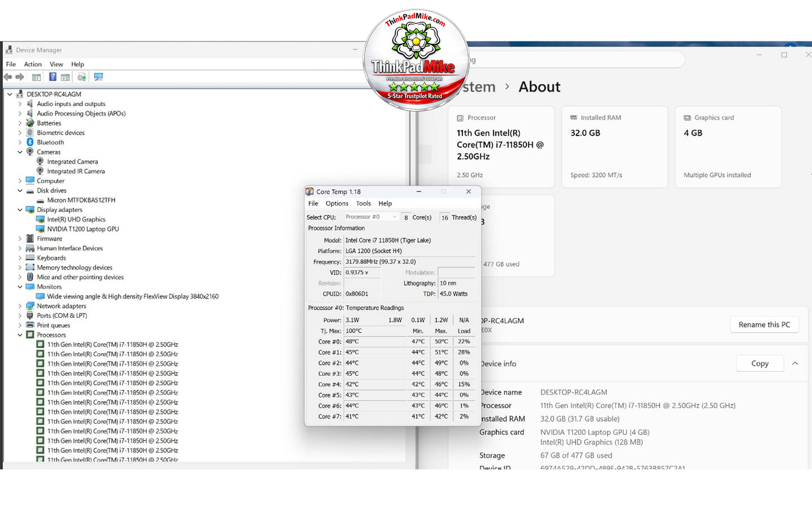This screenshot has height=510, width=812.
Task: Click the Tj. Max field showing 100°C
Action: 375,331
